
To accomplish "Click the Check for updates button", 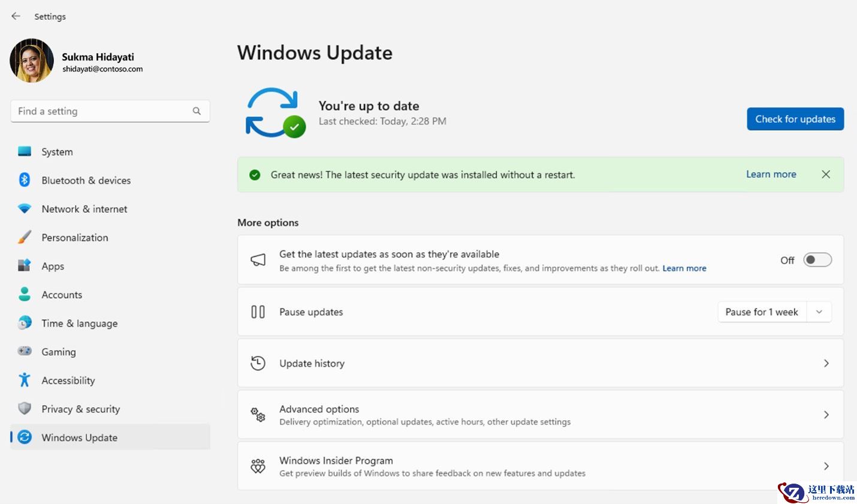I will point(795,119).
